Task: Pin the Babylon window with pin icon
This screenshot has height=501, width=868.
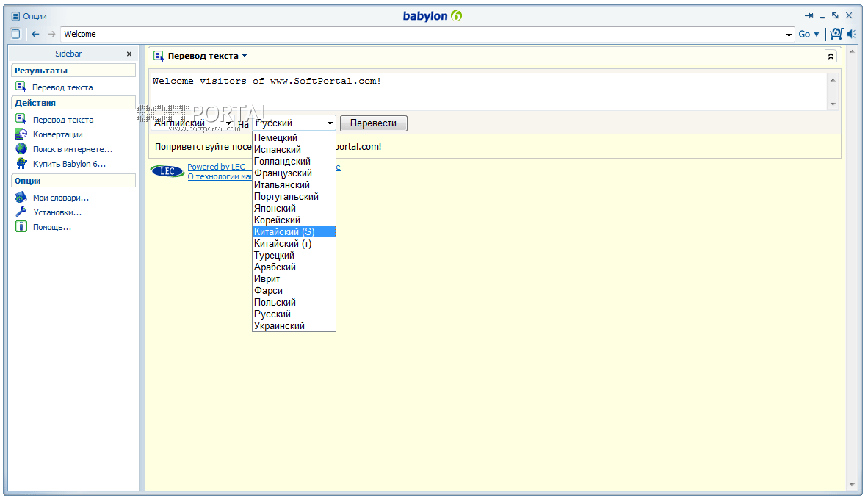Action: tap(809, 15)
